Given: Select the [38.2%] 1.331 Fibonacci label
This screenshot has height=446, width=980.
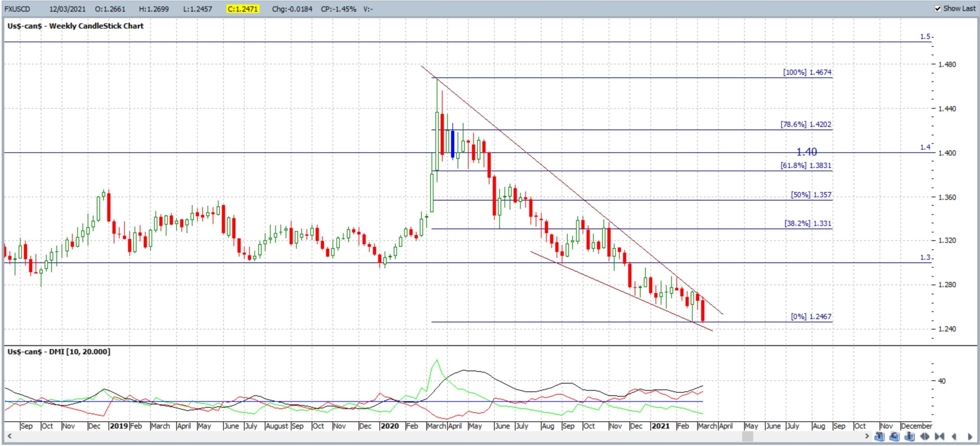Looking at the screenshot, I should tap(808, 223).
